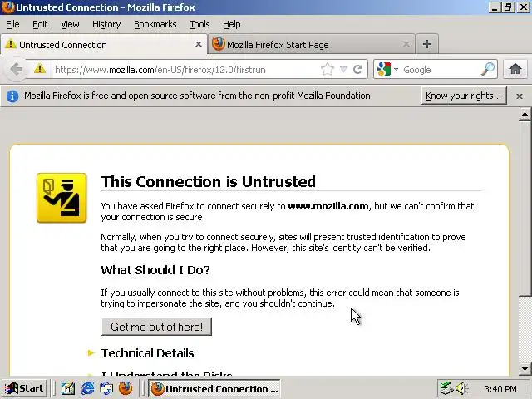This screenshot has height=399, width=532.
Task: Click the notepad quick launch icon
Action: [x=68, y=388]
